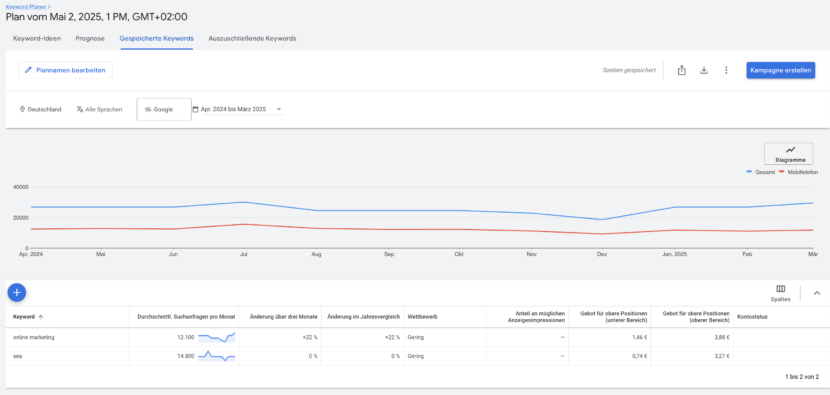The height and width of the screenshot is (395, 830).
Task: Click Plannamen bearbeiten button
Action: click(66, 70)
